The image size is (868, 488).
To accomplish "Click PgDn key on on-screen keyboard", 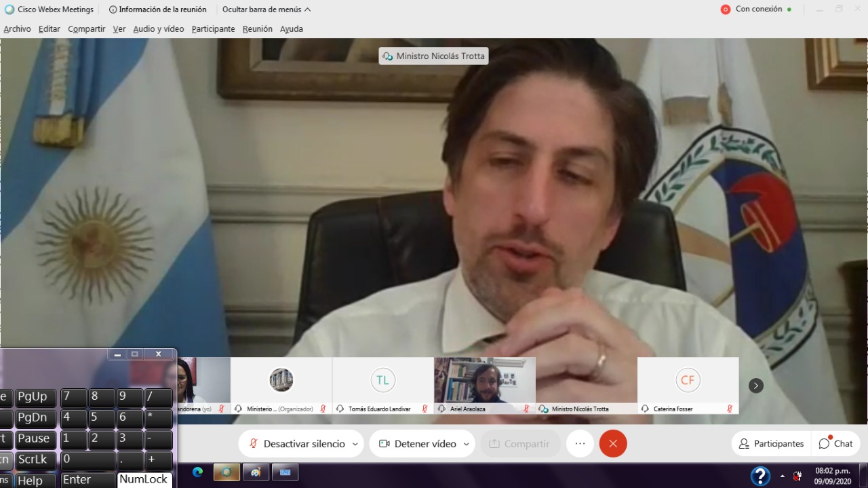I will tap(36, 419).
